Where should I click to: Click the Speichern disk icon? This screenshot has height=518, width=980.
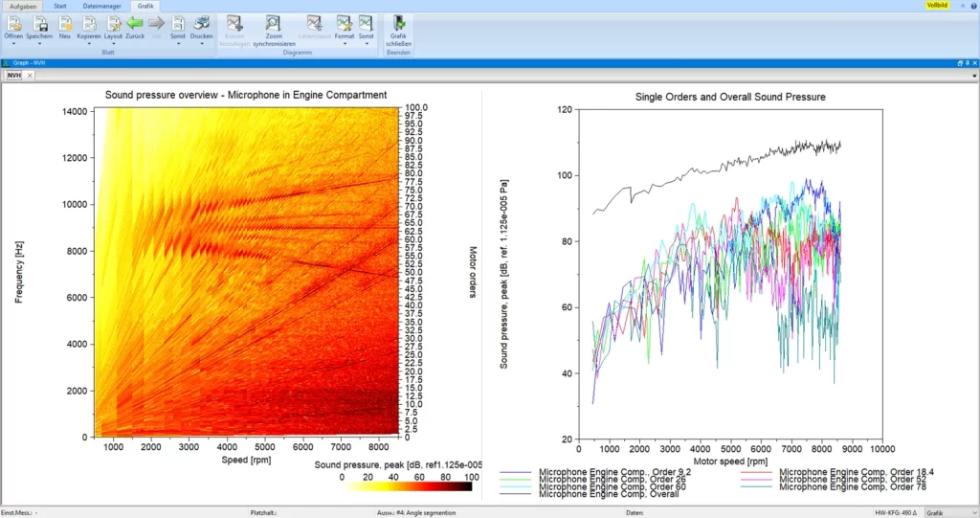pos(39,23)
